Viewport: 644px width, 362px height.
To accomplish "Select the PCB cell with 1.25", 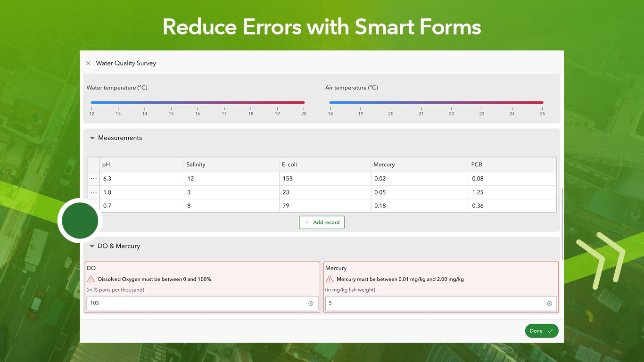I will click(x=512, y=192).
